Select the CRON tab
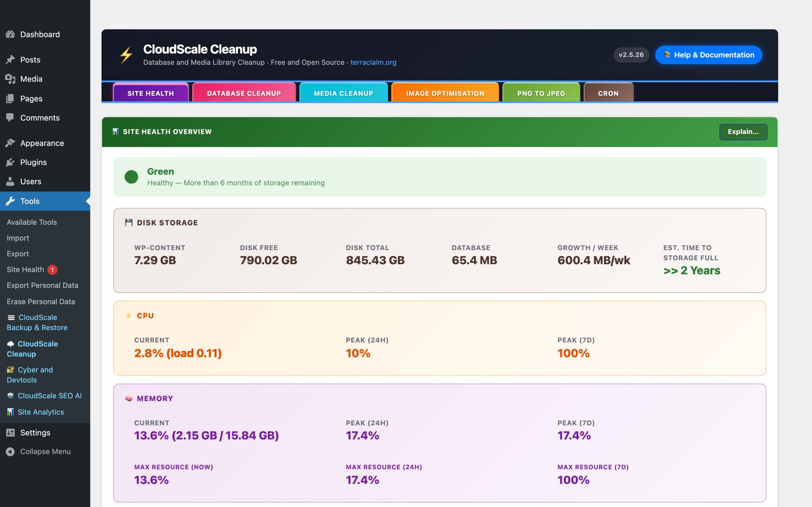 [608, 93]
